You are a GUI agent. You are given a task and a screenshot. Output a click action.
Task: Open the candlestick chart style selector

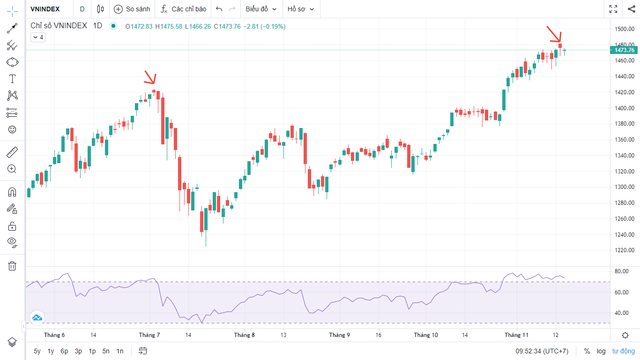(x=100, y=9)
